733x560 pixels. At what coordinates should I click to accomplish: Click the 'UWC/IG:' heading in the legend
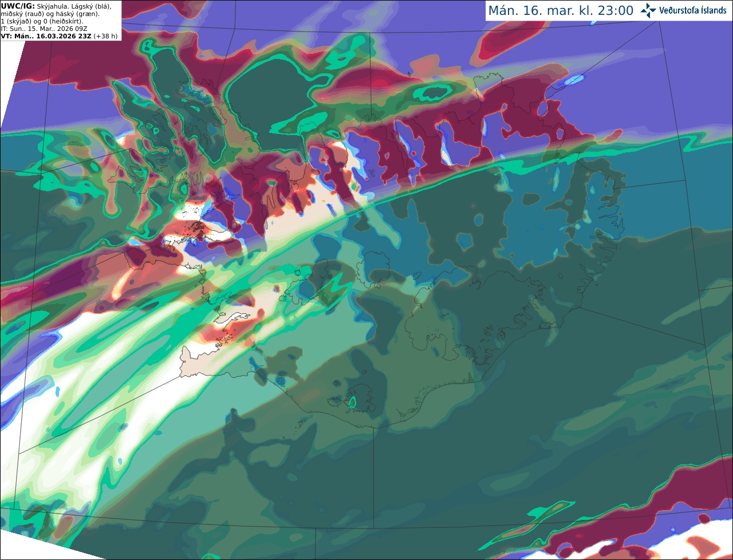pos(17,6)
